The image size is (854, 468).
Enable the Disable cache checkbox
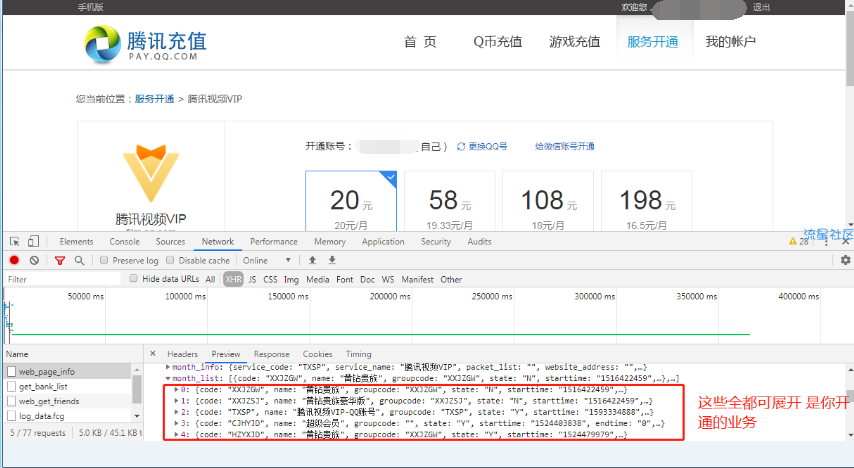click(170, 260)
